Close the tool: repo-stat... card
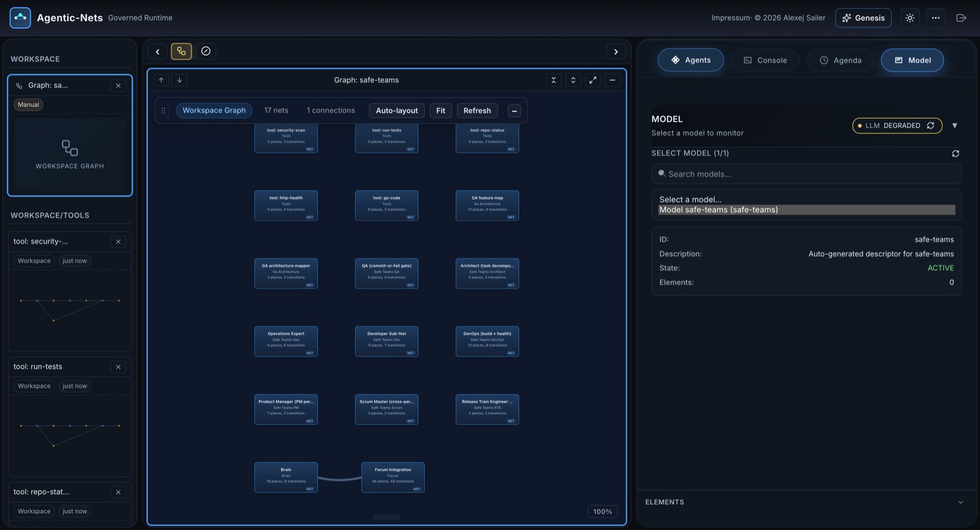The image size is (980, 530). (x=118, y=492)
